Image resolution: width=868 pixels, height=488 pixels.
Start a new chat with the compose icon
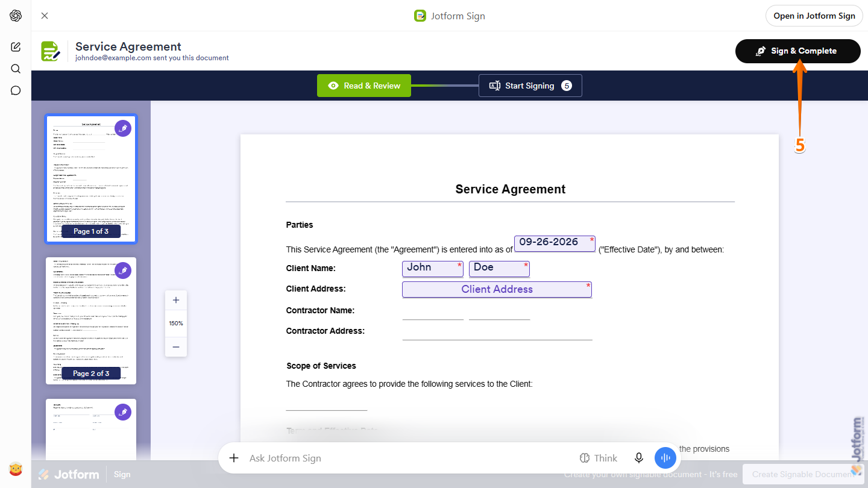coord(16,47)
